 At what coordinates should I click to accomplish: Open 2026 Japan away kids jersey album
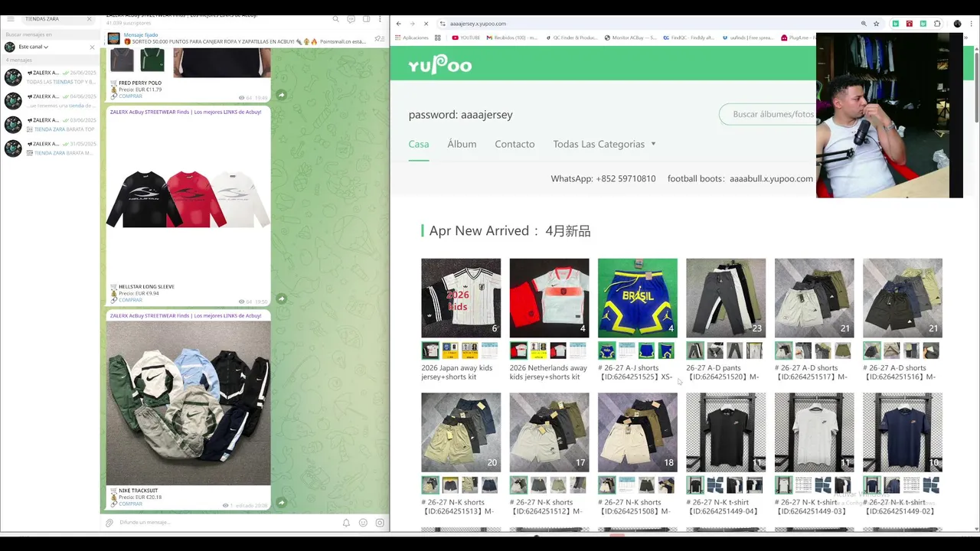(x=461, y=298)
